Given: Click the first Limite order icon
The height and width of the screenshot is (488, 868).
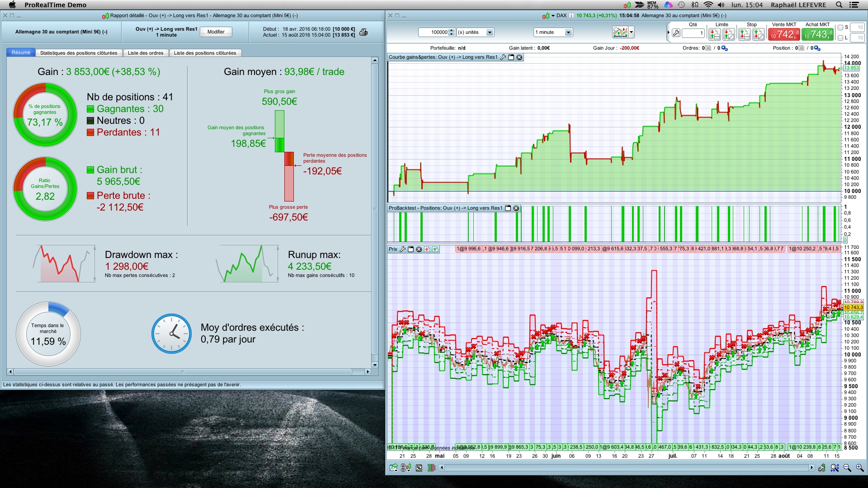Looking at the screenshot, I should [715, 34].
